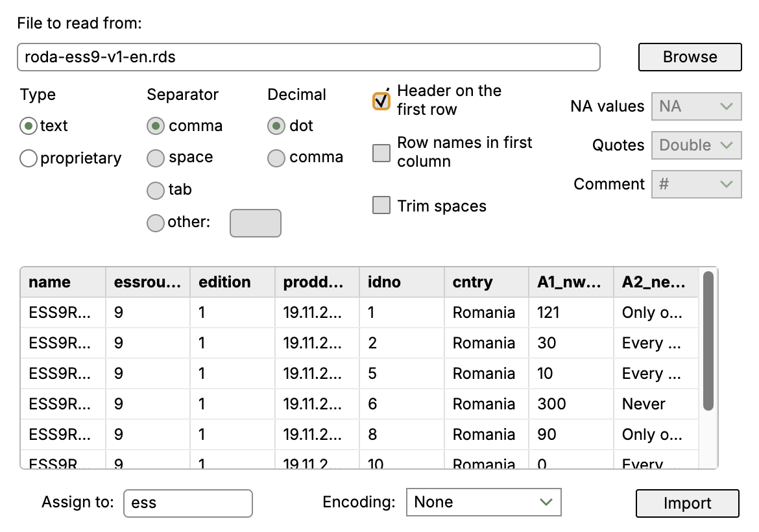Expand the Comment character dropdown
This screenshot has width=759, height=532.
click(x=697, y=184)
